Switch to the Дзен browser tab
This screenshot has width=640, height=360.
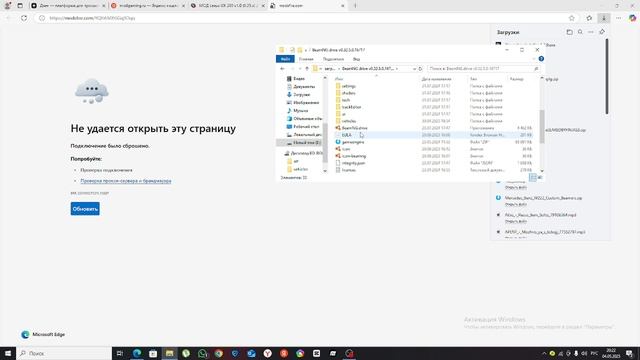(68, 6)
